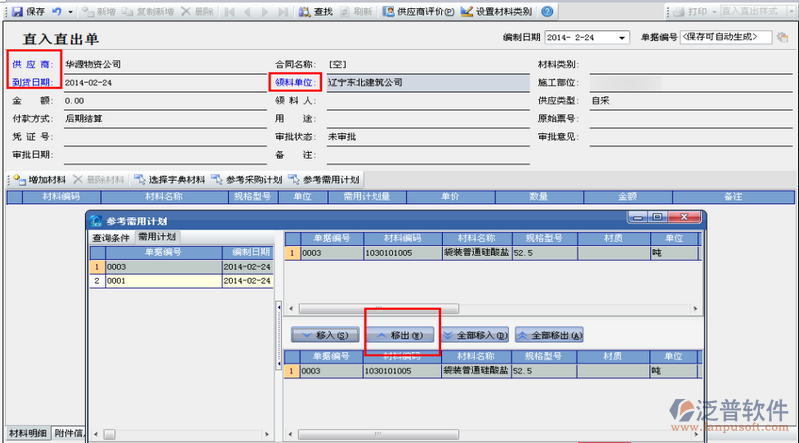Click the 供应商 blue label link

coord(32,64)
